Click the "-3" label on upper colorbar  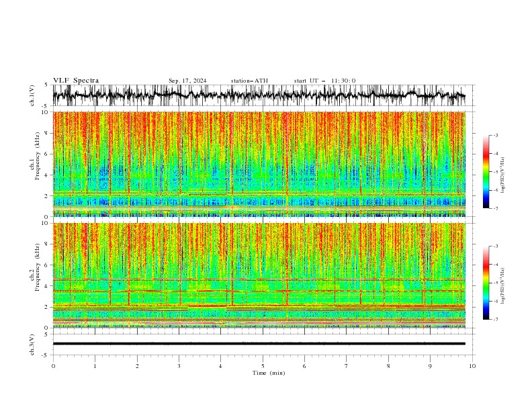coord(496,135)
